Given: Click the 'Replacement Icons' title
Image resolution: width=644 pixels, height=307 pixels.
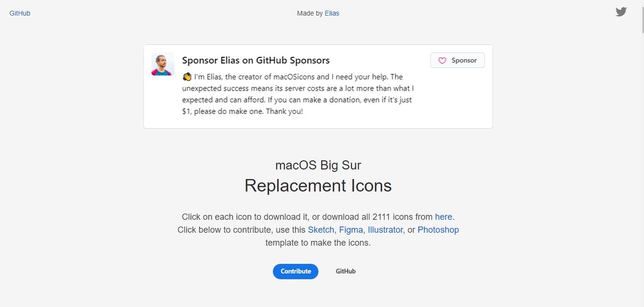Looking at the screenshot, I should pyautogui.click(x=318, y=186).
